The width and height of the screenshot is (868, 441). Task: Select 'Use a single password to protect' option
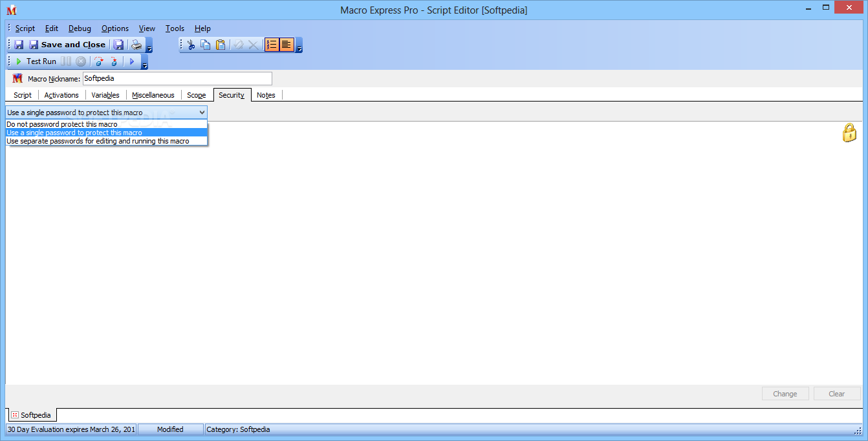[x=107, y=133]
